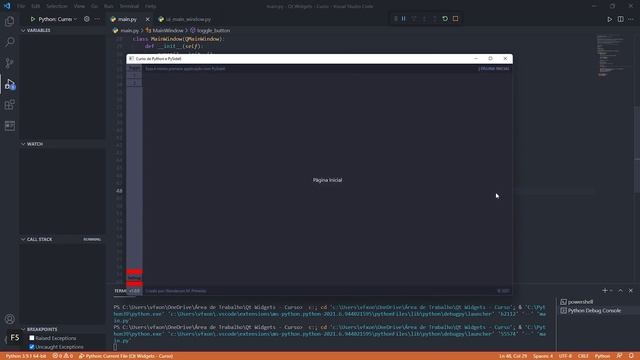Stop the debug session
This screenshot has width=640, height=360.
456,19
